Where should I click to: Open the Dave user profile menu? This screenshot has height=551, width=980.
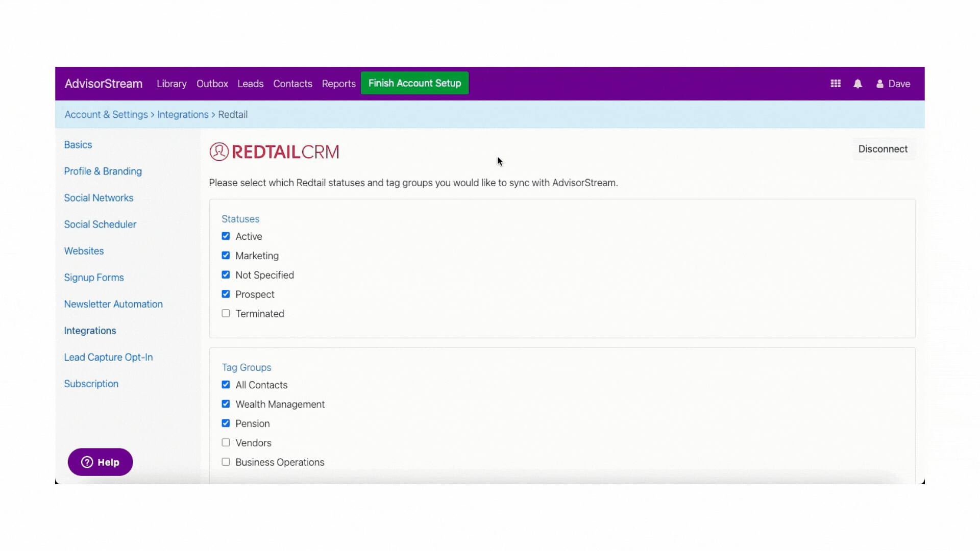(893, 84)
